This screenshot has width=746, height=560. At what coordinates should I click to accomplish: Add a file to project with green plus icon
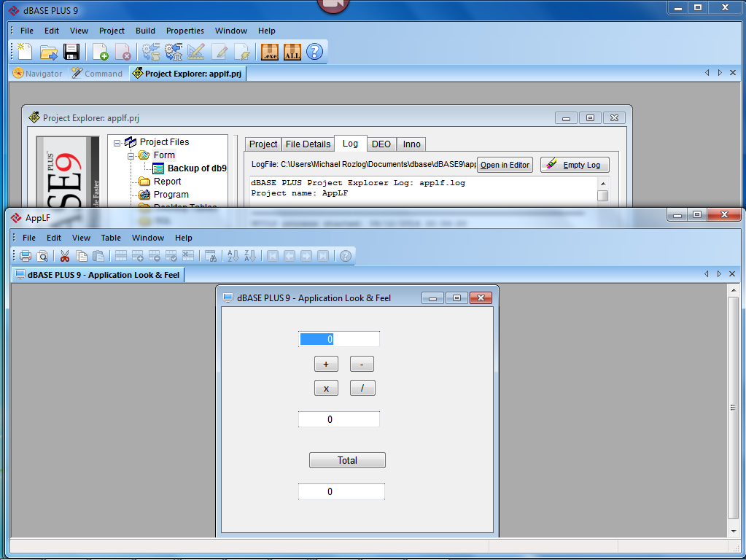[101, 52]
